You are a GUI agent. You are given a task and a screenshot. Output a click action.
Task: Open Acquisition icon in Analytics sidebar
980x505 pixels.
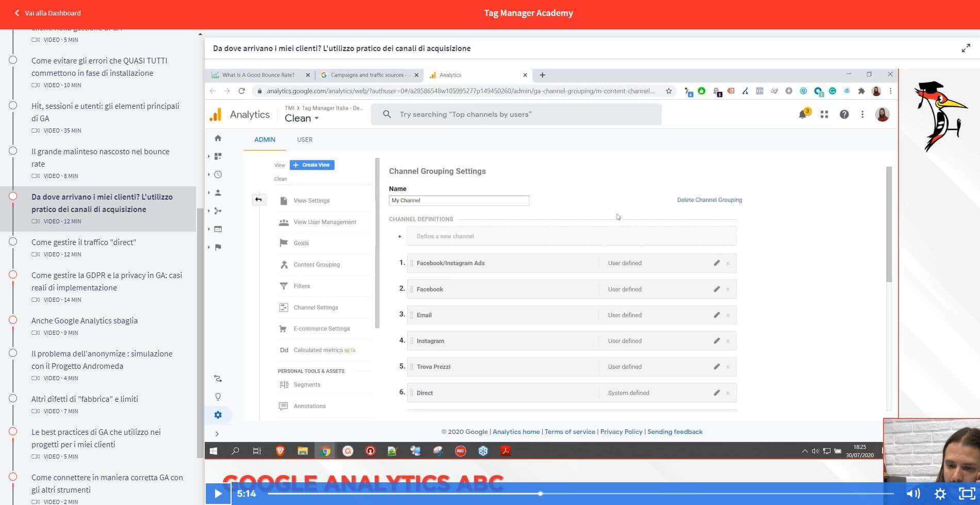(x=218, y=210)
